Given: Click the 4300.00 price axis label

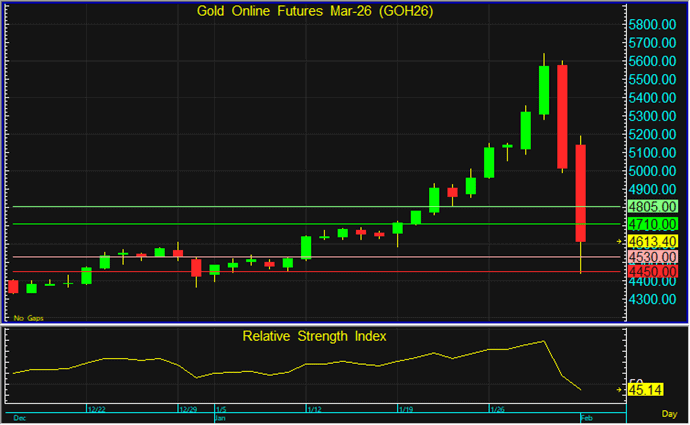Looking at the screenshot, I should (655, 299).
